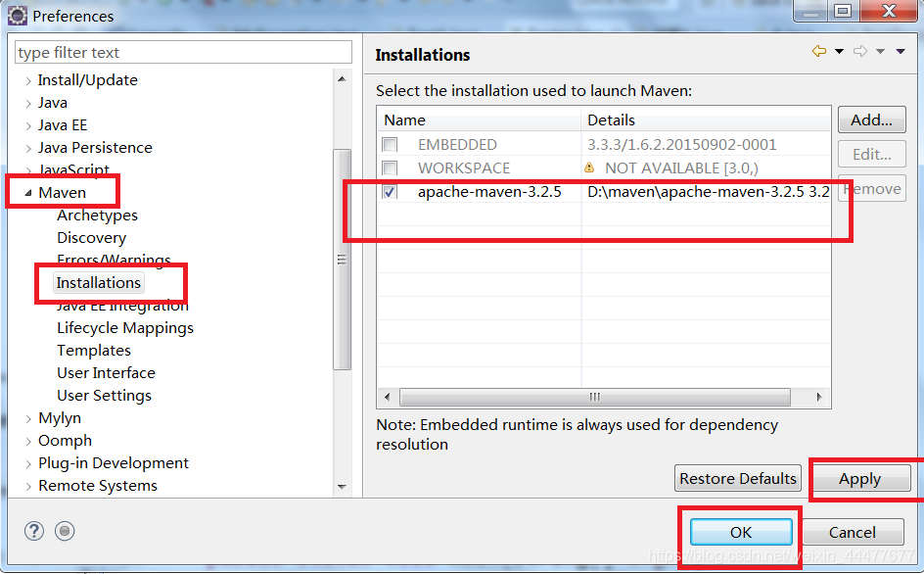Click the table scroll right arrow

click(819, 397)
